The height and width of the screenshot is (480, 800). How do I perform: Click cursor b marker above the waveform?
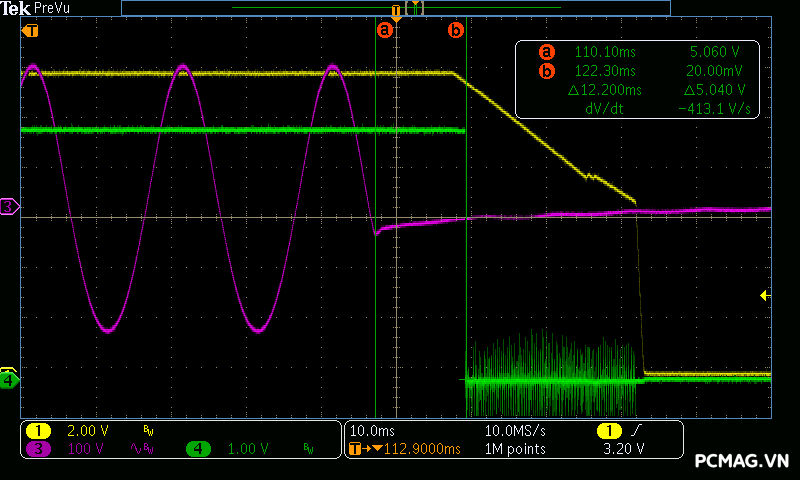click(x=456, y=30)
